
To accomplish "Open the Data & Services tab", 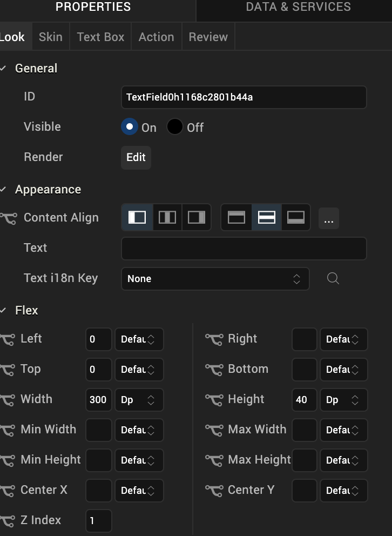I will pos(298,7).
